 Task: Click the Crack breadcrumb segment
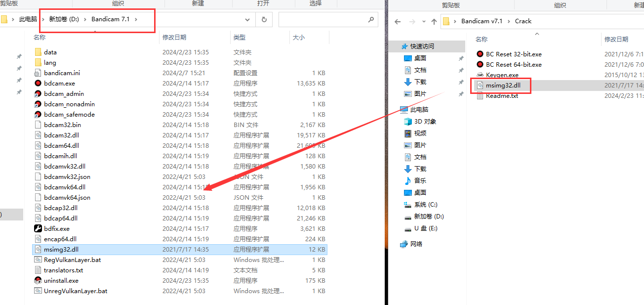[523, 21]
